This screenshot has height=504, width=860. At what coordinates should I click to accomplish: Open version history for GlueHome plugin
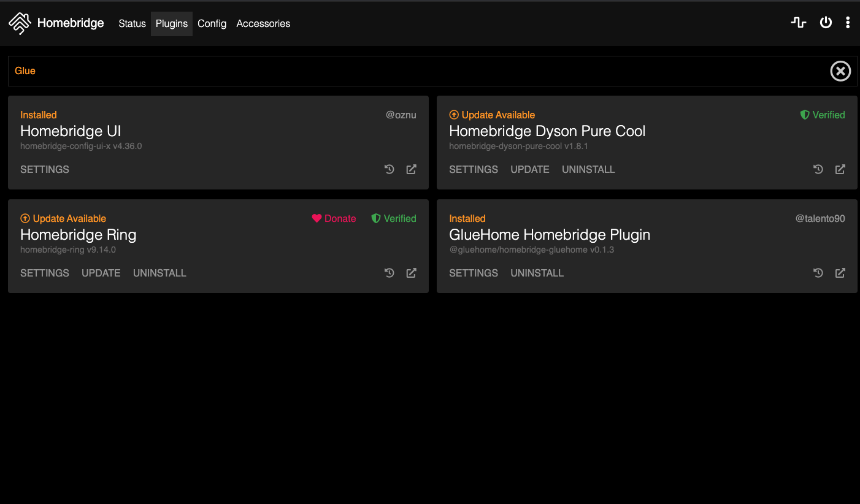pos(818,273)
